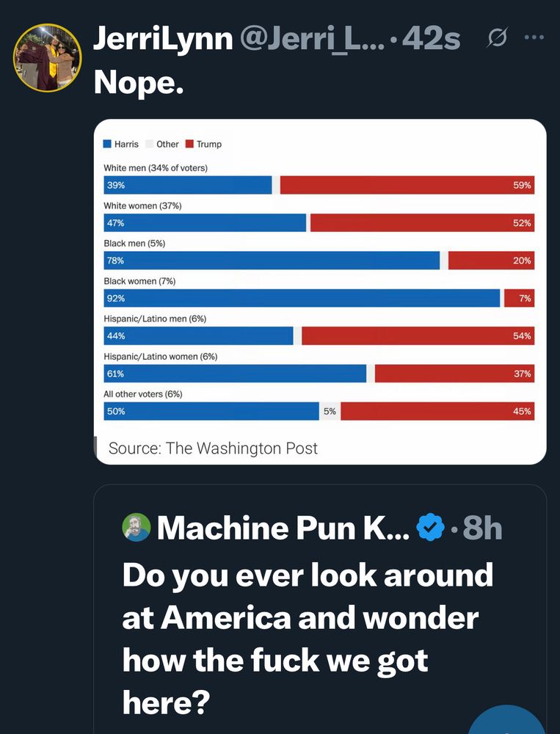Tap the Black women 92% blue bar
This screenshot has height=734, width=560.
pyautogui.click(x=302, y=298)
